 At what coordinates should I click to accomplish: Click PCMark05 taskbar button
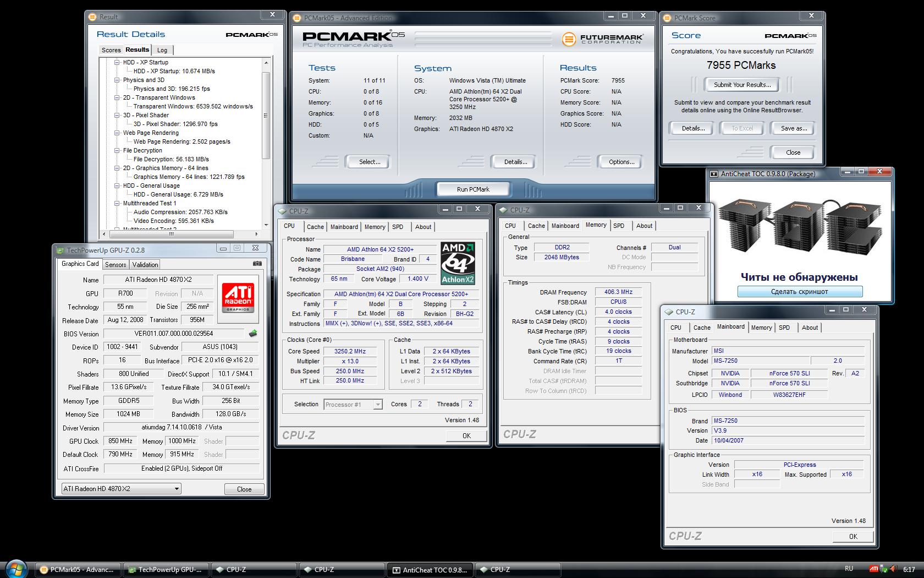pos(78,570)
